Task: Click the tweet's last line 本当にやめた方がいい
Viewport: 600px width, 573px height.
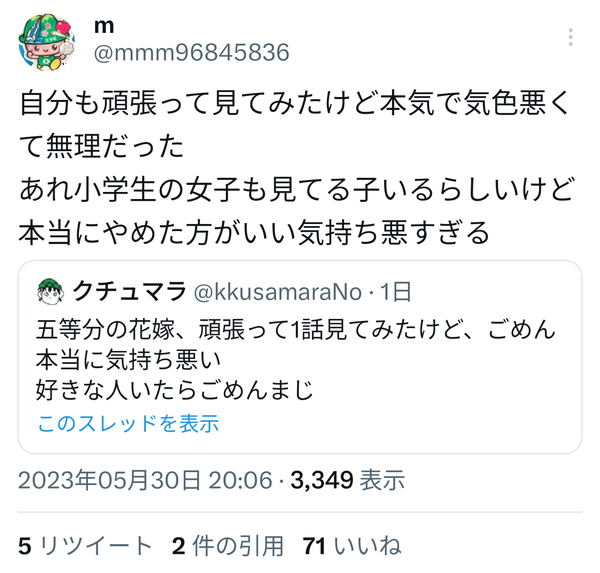Action: (254, 232)
